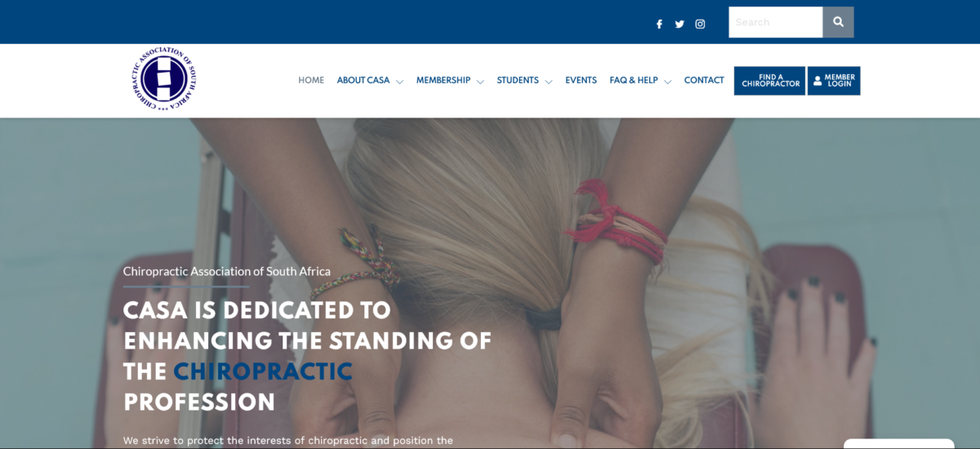Click the Find a Chiropractor button
This screenshot has height=449, width=980.
tap(769, 81)
